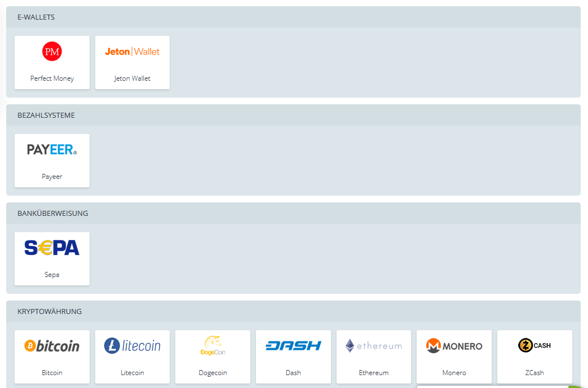Click the KRYPTOWÄHRUNG section header
The width and height of the screenshot is (588, 388).
click(293, 311)
